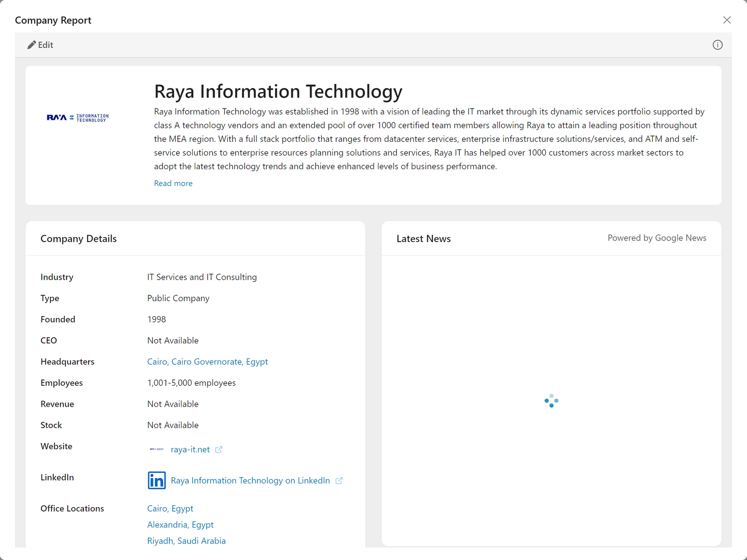Screen dimensions: 747x560
Task: Click the 'Latest News' heading
Action: coord(424,239)
